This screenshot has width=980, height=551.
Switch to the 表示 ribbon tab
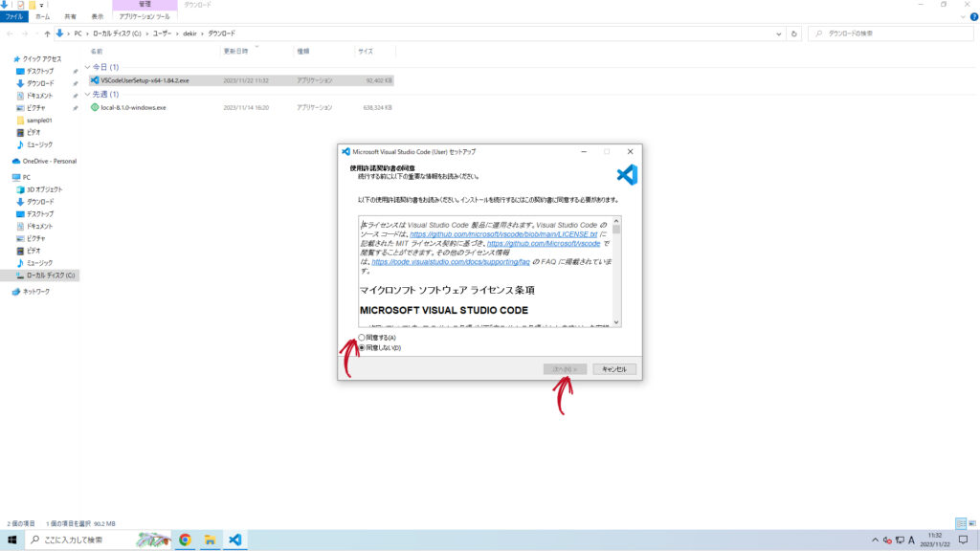tap(98, 17)
